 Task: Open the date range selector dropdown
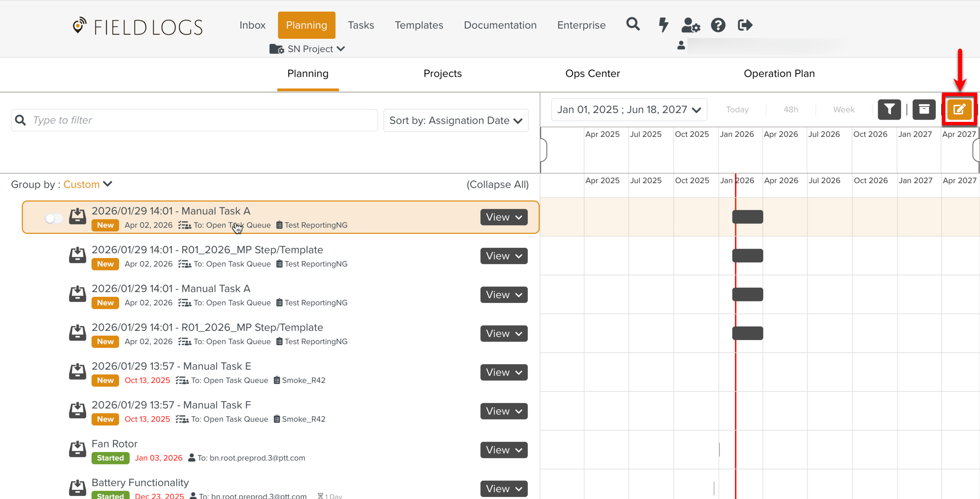[x=629, y=110]
